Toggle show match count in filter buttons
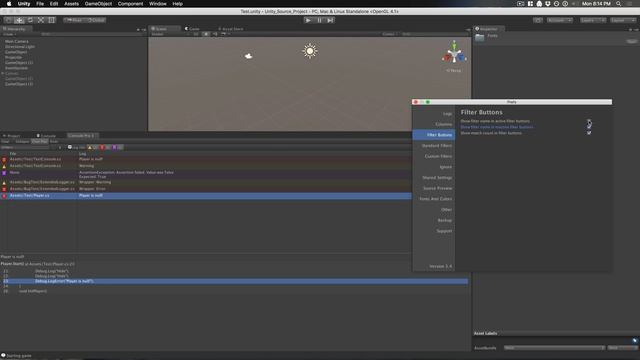Viewport: 640px width, 360px height. (x=589, y=133)
